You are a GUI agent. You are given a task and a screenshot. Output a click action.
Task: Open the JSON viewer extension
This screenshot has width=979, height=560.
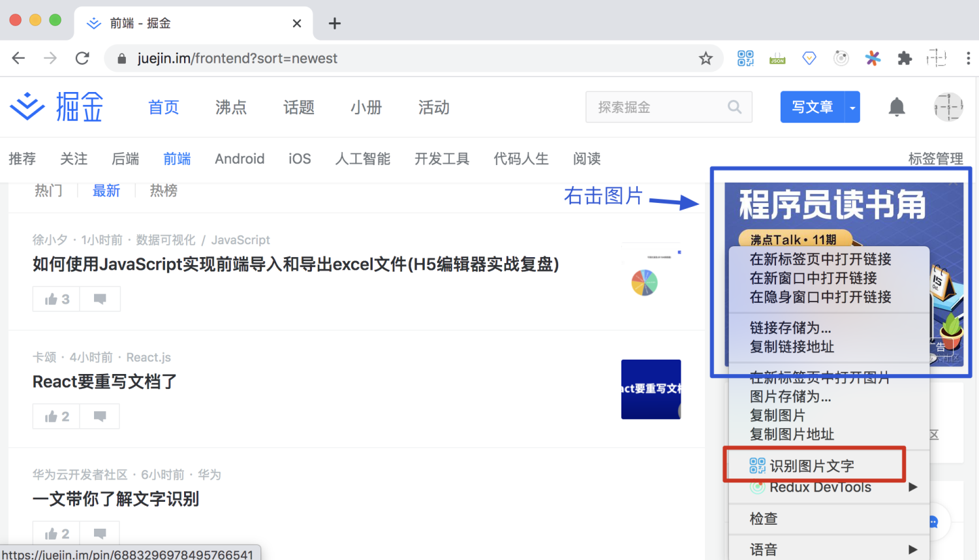pos(777,58)
